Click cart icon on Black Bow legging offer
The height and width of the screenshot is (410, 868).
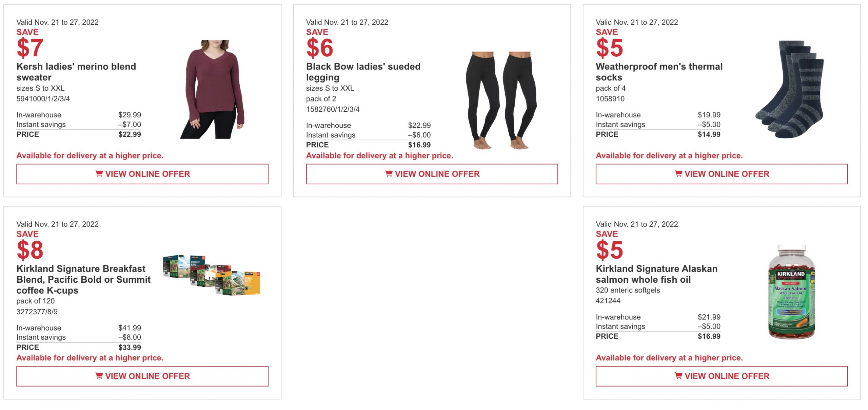[389, 174]
